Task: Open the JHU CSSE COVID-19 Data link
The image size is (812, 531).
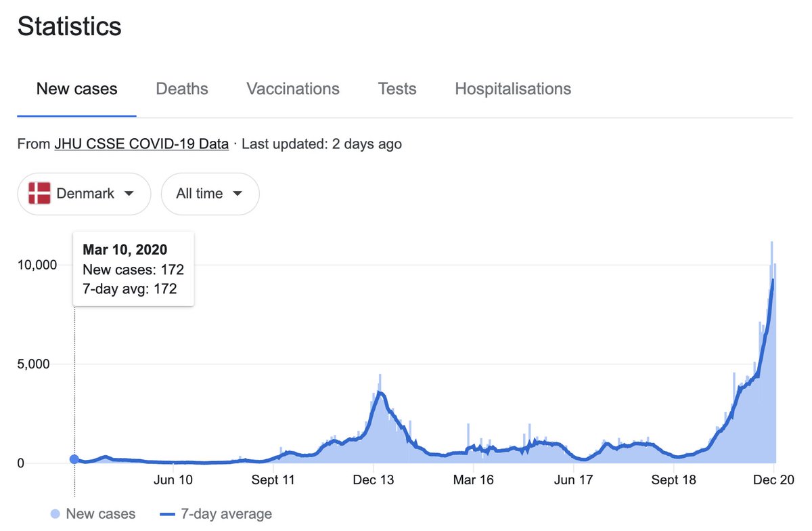Action: [x=141, y=144]
